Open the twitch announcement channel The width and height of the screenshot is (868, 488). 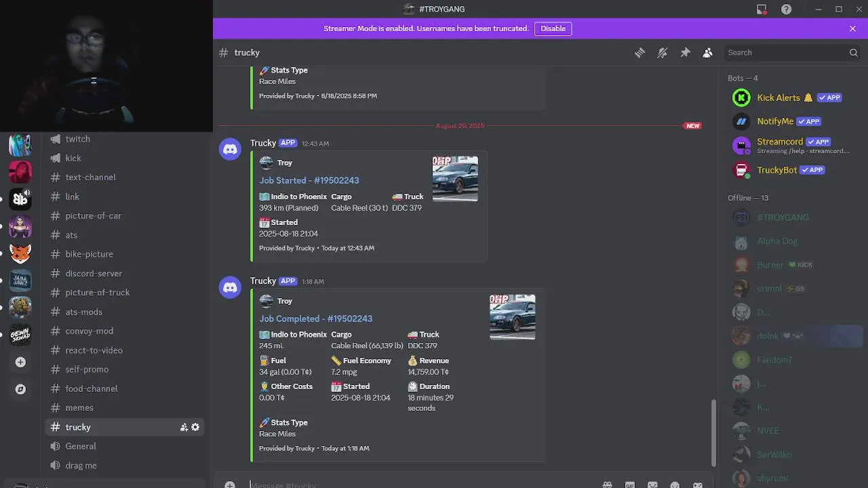click(124, 139)
